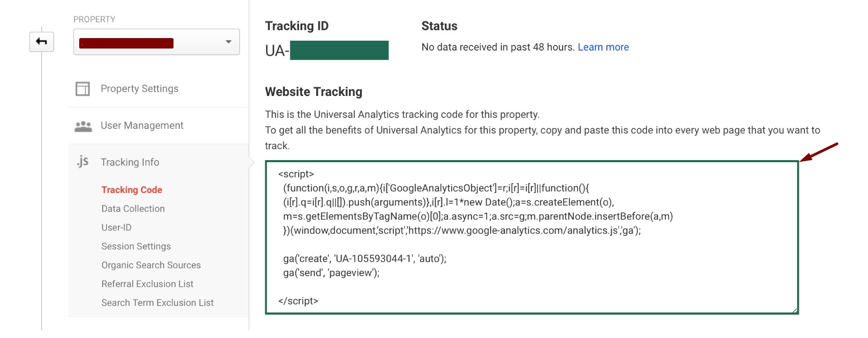
Task: Follow the Learn more link
Action: [603, 47]
